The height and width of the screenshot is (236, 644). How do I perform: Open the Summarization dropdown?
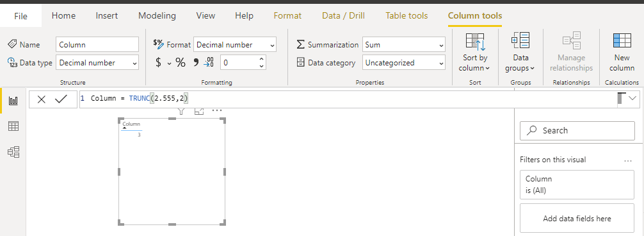(x=404, y=44)
